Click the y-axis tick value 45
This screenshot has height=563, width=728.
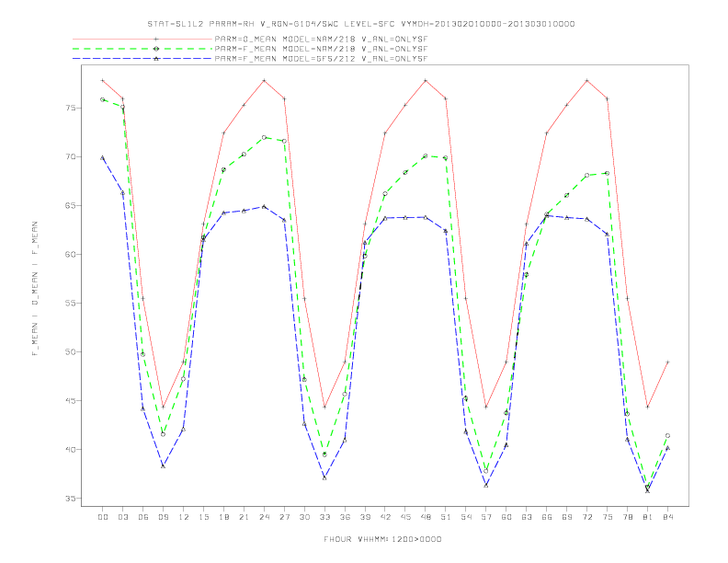point(72,401)
